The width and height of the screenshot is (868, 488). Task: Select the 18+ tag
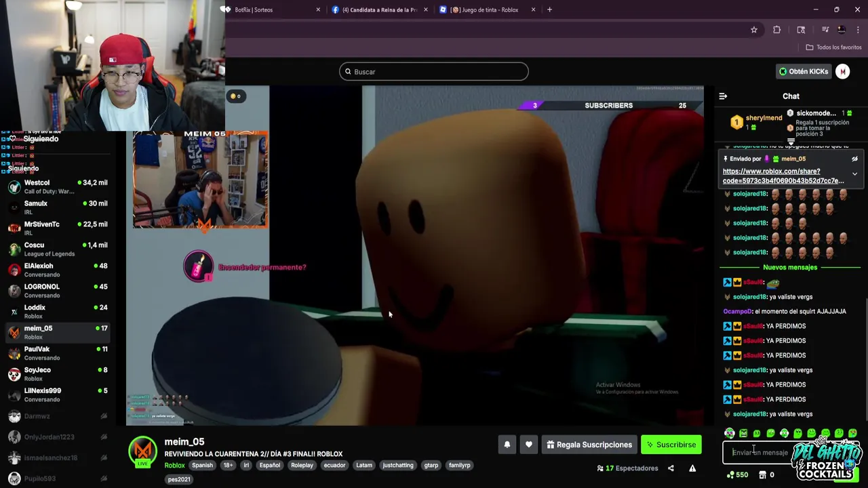(x=228, y=466)
